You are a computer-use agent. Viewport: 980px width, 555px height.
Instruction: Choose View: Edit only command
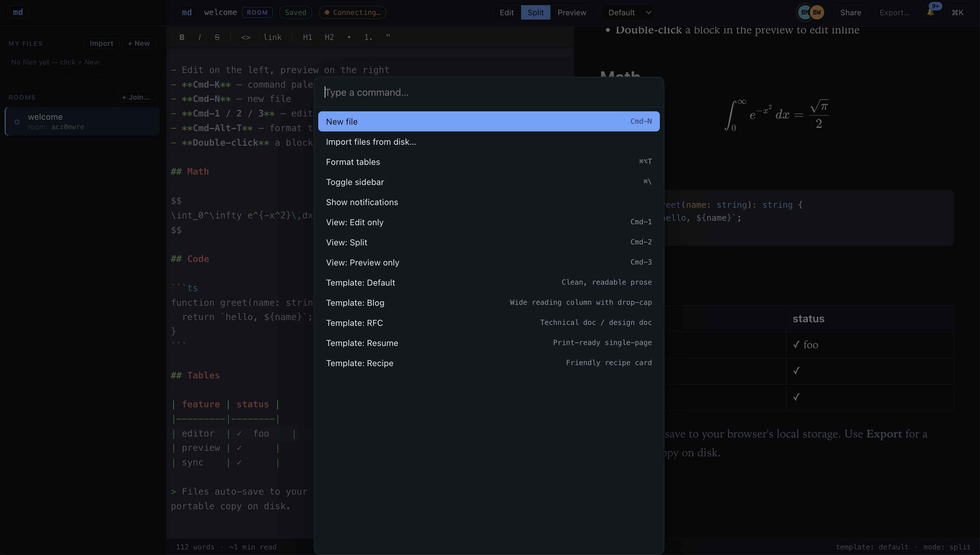point(489,222)
